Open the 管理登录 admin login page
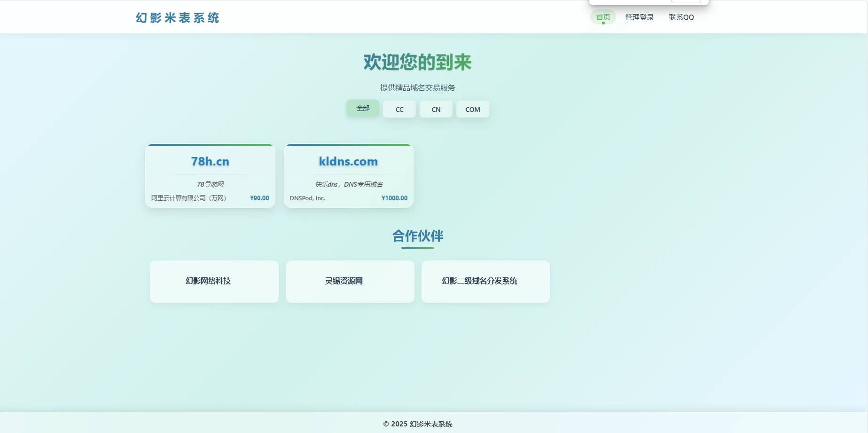 click(x=639, y=17)
